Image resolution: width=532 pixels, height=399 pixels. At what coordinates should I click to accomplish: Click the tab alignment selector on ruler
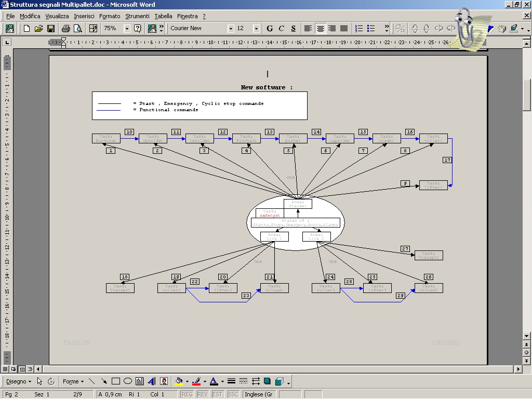point(7,43)
